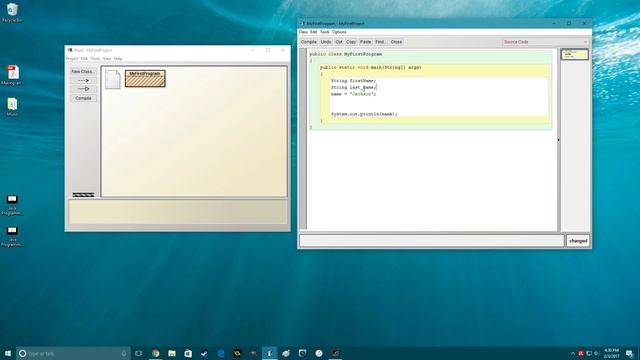Click the BlueJ object bench area

tap(178, 212)
